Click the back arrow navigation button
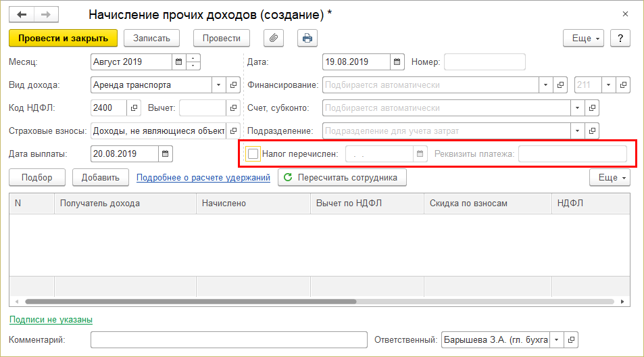 [x=22, y=14]
